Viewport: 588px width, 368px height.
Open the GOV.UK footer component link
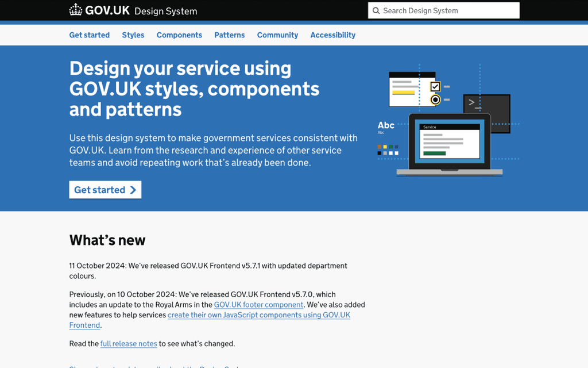point(258,304)
